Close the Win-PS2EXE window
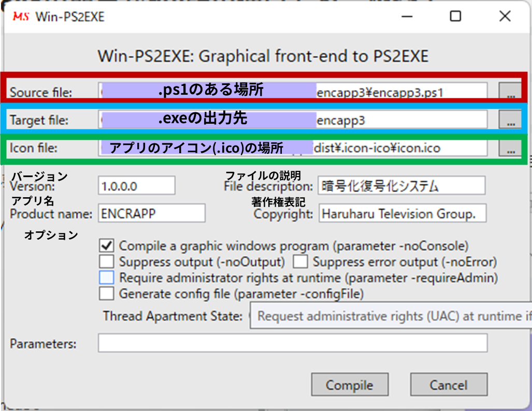 tap(505, 16)
